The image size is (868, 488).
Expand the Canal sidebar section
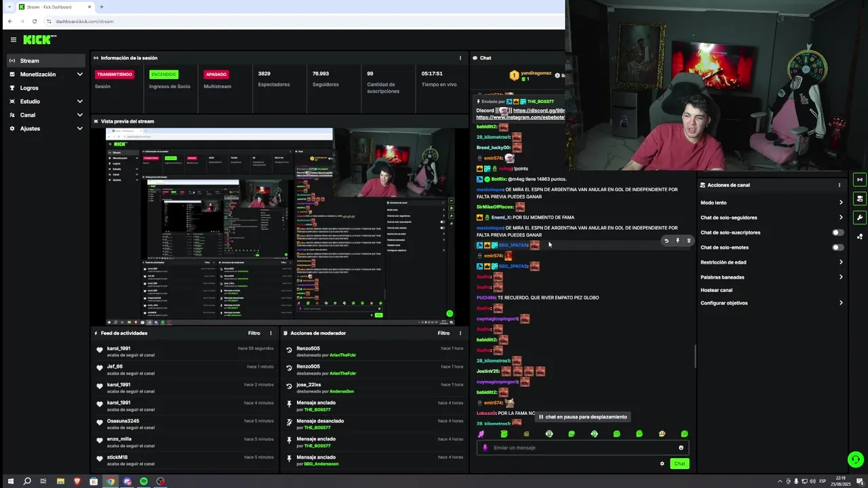[46, 115]
